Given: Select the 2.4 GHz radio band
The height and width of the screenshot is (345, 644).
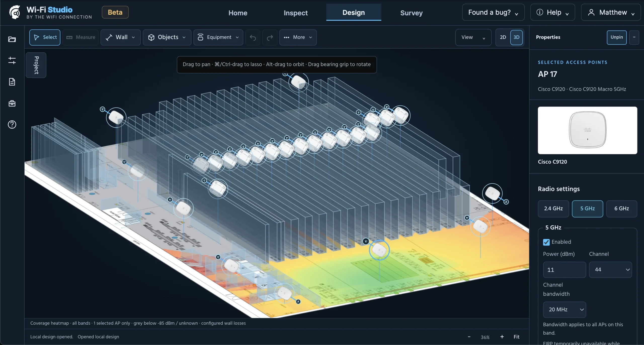Looking at the screenshot, I should pyautogui.click(x=553, y=209).
